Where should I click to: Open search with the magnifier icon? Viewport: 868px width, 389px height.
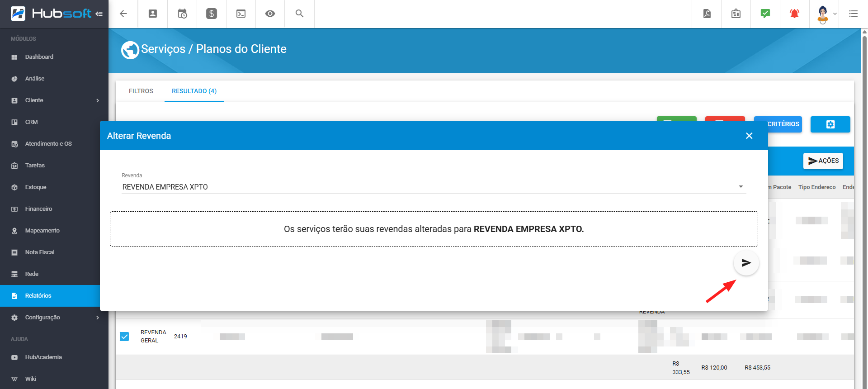[x=299, y=14]
